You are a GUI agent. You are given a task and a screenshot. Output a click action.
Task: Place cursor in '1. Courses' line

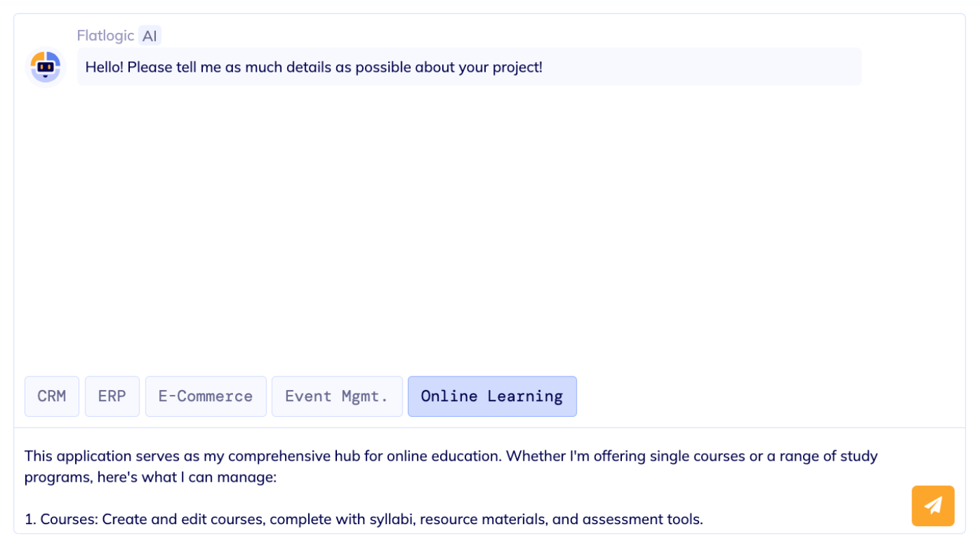pyautogui.click(x=364, y=519)
